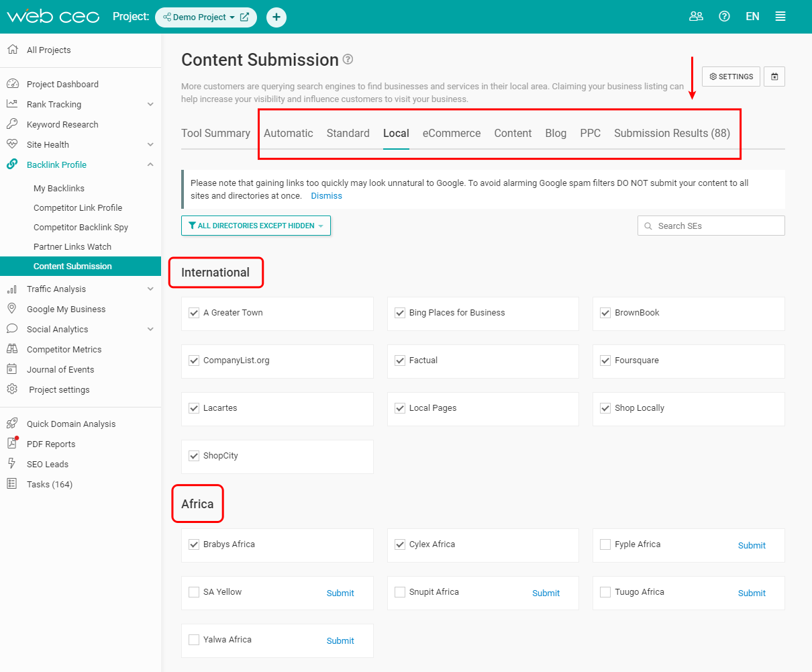Click the Tasks list icon
The height and width of the screenshot is (672, 812).
(12, 484)
